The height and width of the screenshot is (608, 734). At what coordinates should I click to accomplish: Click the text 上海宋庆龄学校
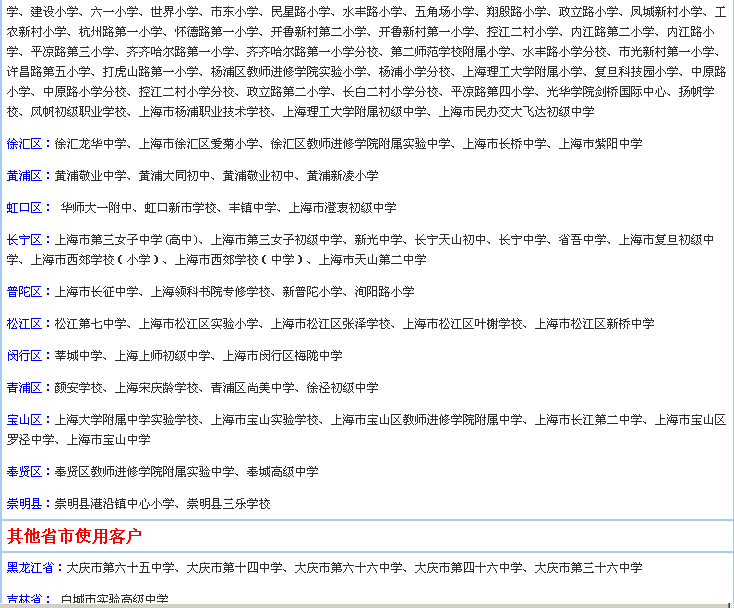(x=157, y=388)
